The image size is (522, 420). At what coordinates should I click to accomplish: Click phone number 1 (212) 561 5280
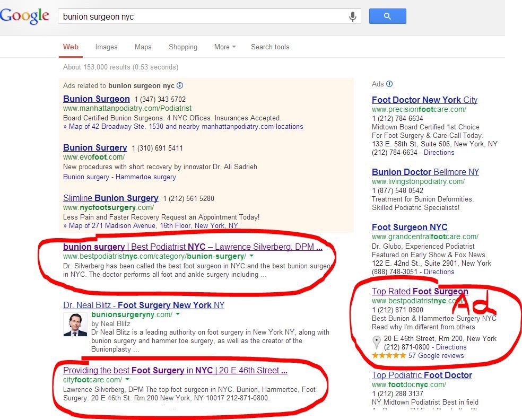click(188, 199)
